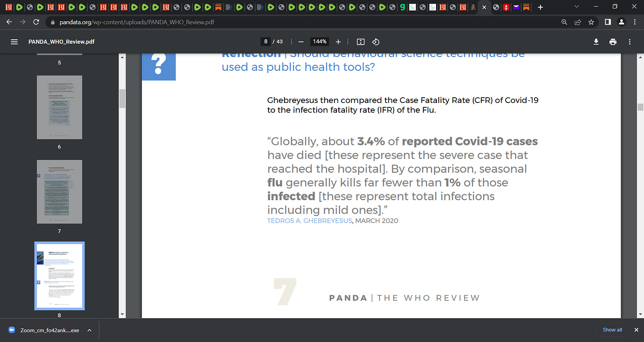Viewport: 644px width, 342px height.
Task: View site information lock icon
Action: click(52, 22)
